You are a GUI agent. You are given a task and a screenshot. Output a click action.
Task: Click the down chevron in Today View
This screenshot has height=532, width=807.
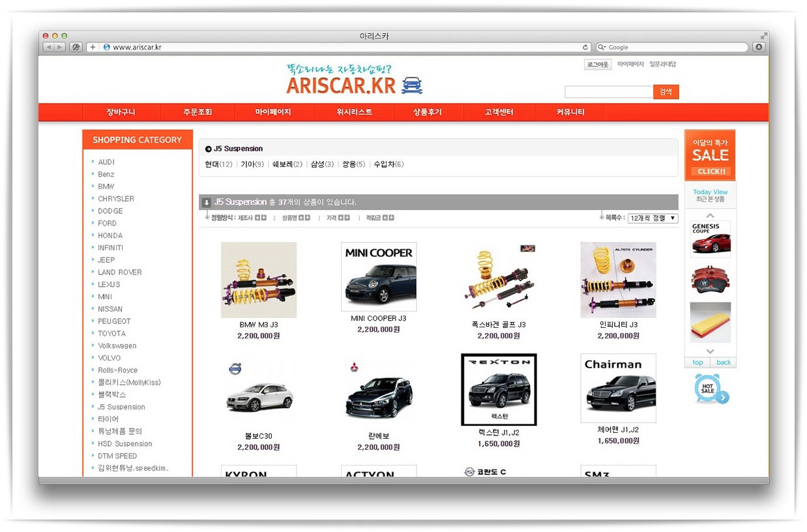pyautogui.click(x=710, y=351)
